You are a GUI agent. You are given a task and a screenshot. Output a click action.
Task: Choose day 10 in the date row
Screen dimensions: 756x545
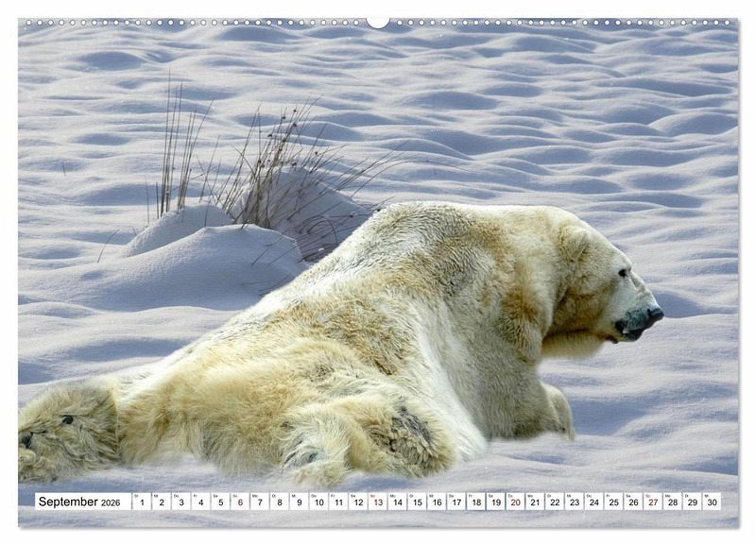pos(318,502)
